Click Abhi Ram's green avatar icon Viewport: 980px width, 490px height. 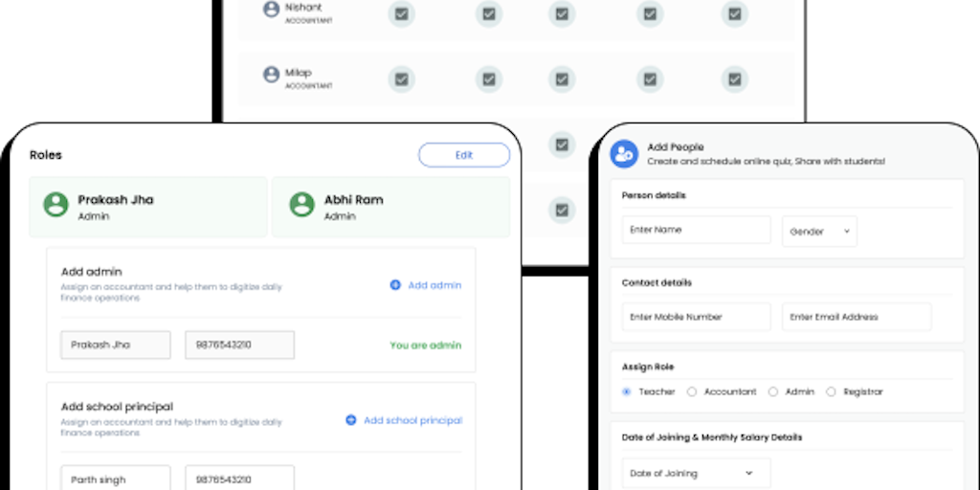(x=301, y=205)
